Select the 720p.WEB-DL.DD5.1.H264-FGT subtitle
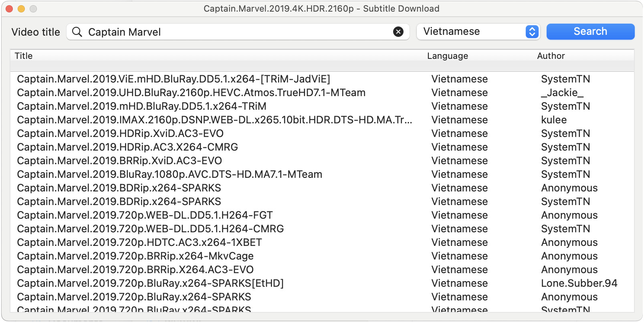Screen dimensions: 644x322 [x=145, y=215]
